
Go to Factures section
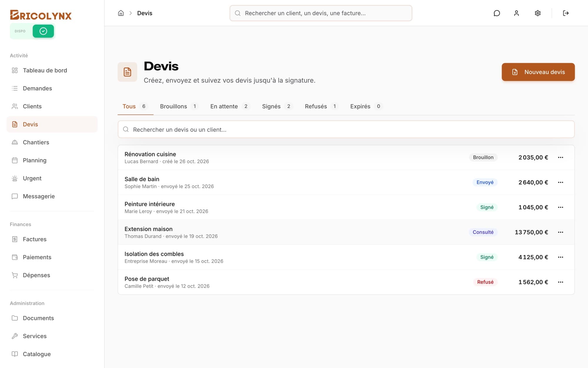[x=52, y=239]
